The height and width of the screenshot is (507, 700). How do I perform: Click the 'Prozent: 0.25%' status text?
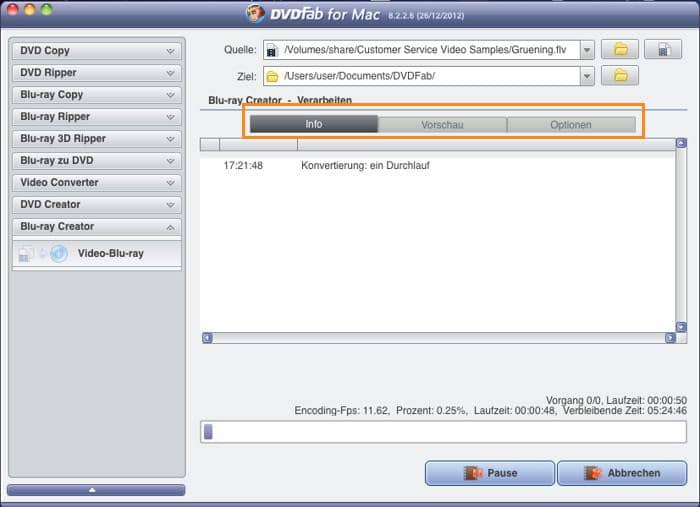click(431, 411)
